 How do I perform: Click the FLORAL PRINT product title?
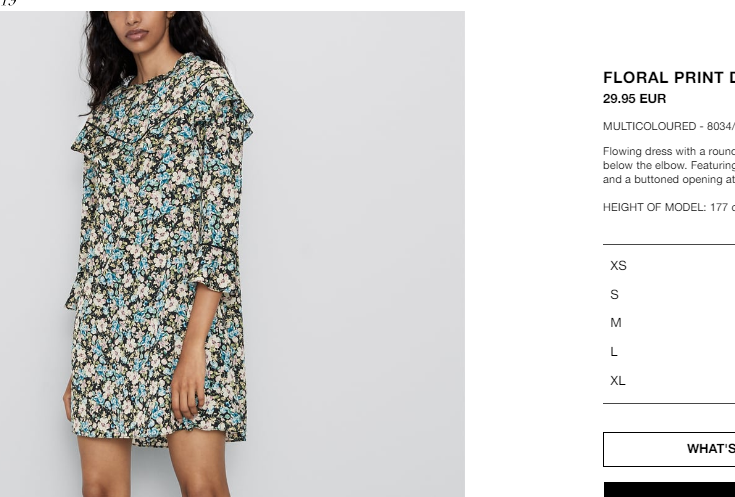(x=669, y=77)
